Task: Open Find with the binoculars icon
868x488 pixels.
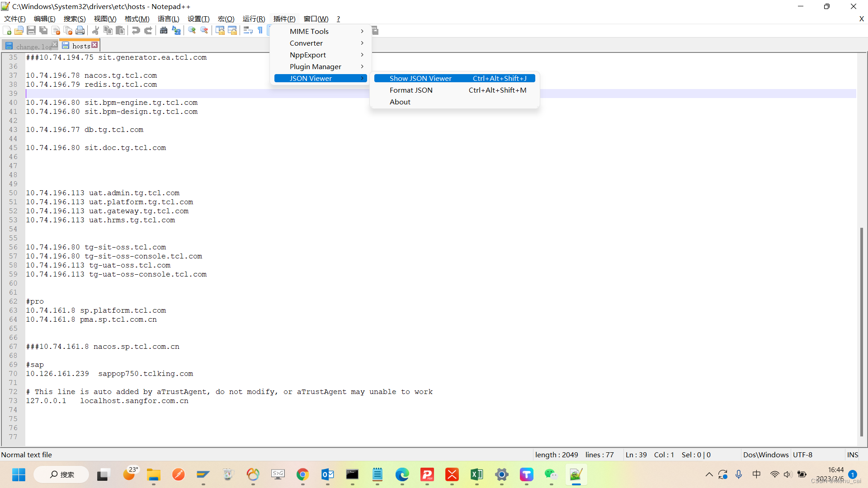Action: 164,31
